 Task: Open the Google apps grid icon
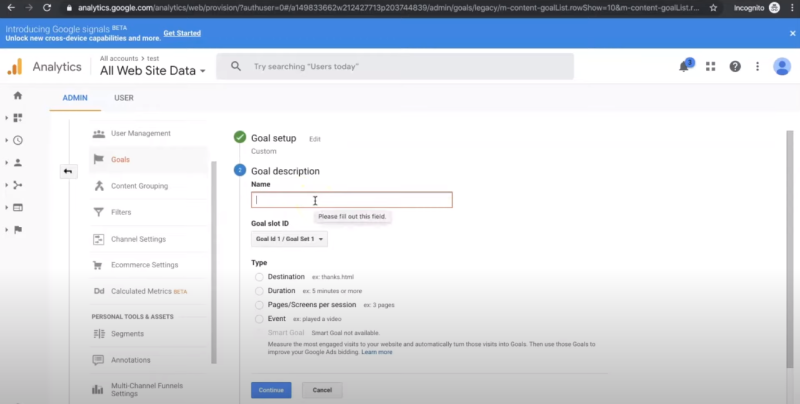[x=711, y=67]
